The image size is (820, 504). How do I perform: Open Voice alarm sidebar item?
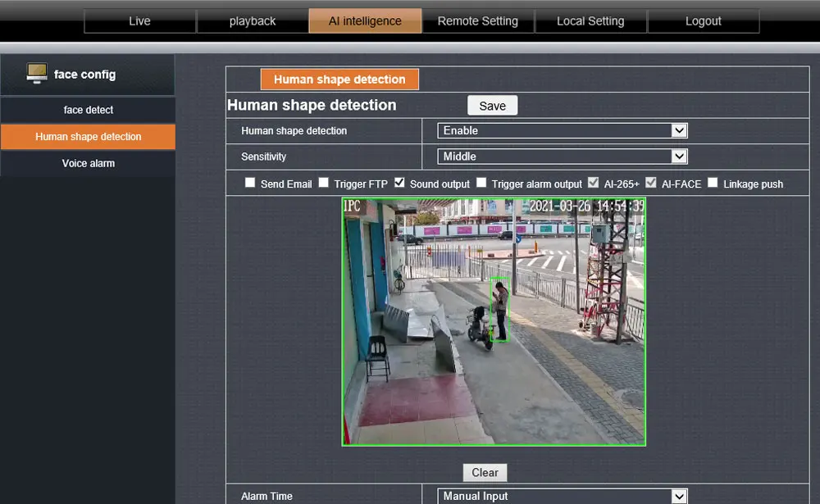point(88,163)
